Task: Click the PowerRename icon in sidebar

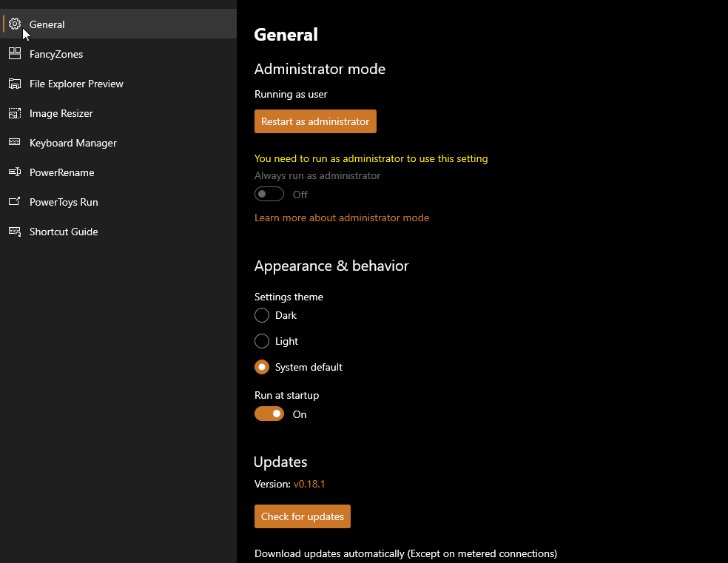Action: (x=15, y=172)
